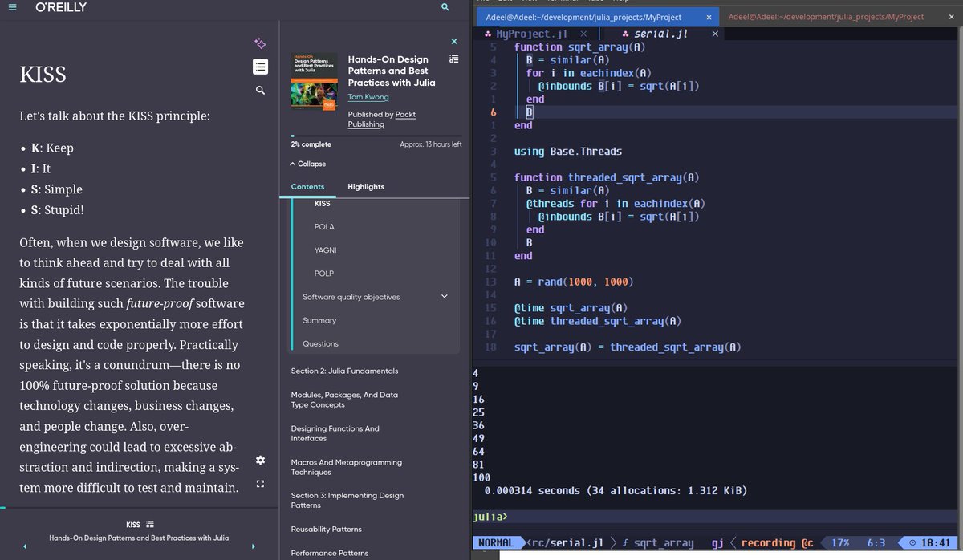Go to previous page arrow in reader footer
The width and height of the screenshot is (963, 560).
25,546
